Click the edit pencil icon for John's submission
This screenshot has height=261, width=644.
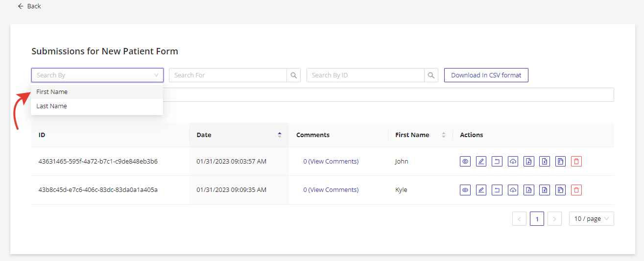pyautogui.click(x=481, y=162)
